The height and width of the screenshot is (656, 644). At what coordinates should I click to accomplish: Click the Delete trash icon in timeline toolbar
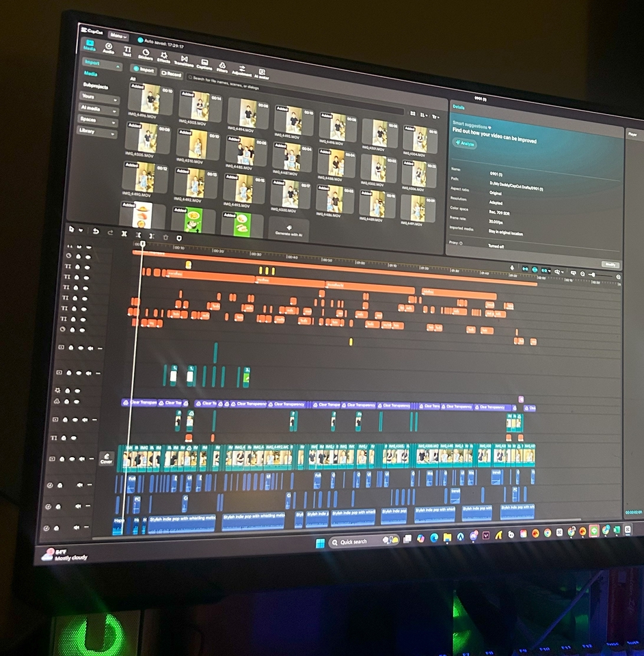click(165, 237)
